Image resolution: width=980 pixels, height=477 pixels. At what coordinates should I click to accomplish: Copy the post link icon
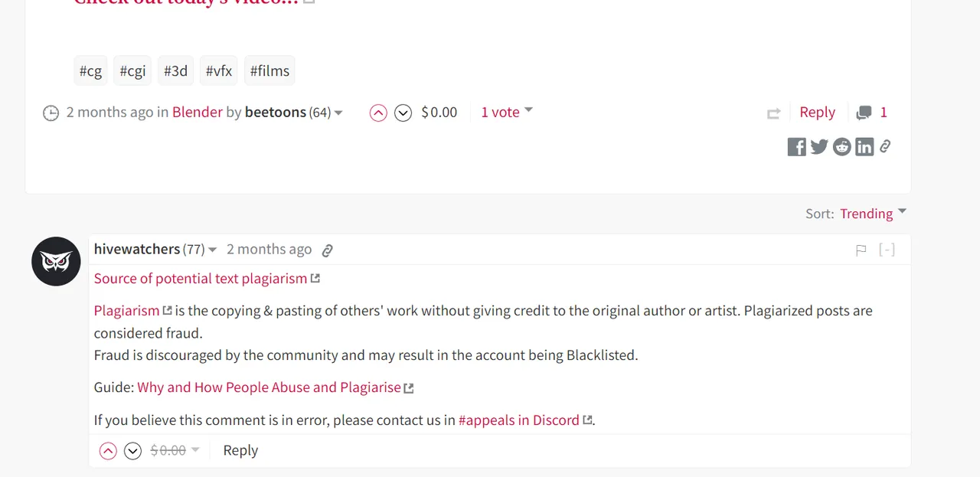point(885,146)
